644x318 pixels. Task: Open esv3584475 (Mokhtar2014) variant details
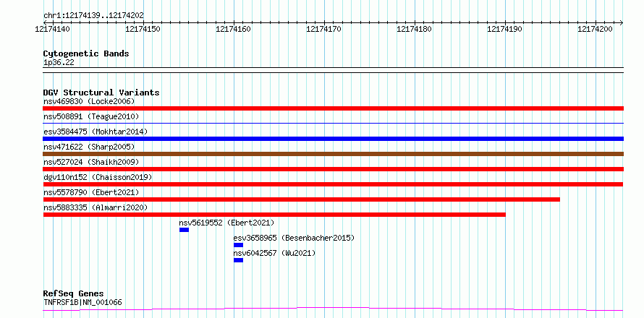(x=96, y=132)
